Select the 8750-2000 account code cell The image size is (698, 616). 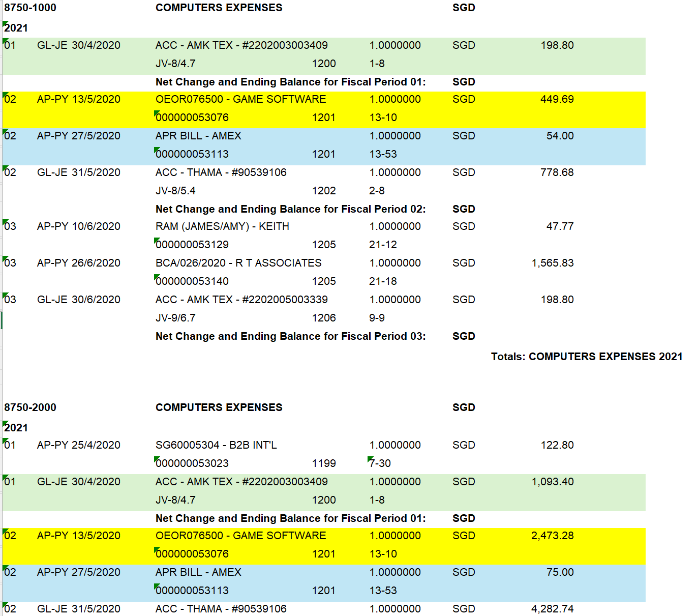click(30, 407)
